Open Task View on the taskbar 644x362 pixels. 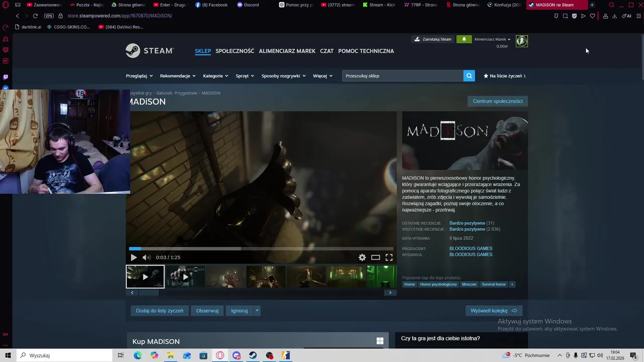[x=121, y=355]
